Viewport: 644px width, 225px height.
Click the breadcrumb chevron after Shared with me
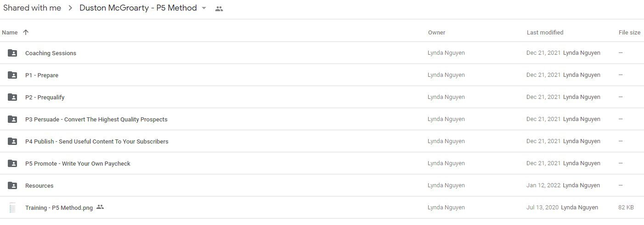click(70, 8)
